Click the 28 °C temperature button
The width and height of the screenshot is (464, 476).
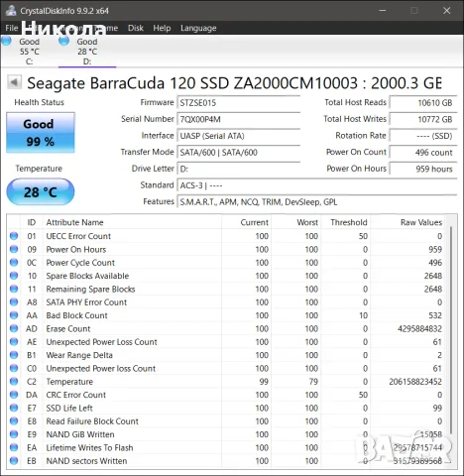coord(41,191)
